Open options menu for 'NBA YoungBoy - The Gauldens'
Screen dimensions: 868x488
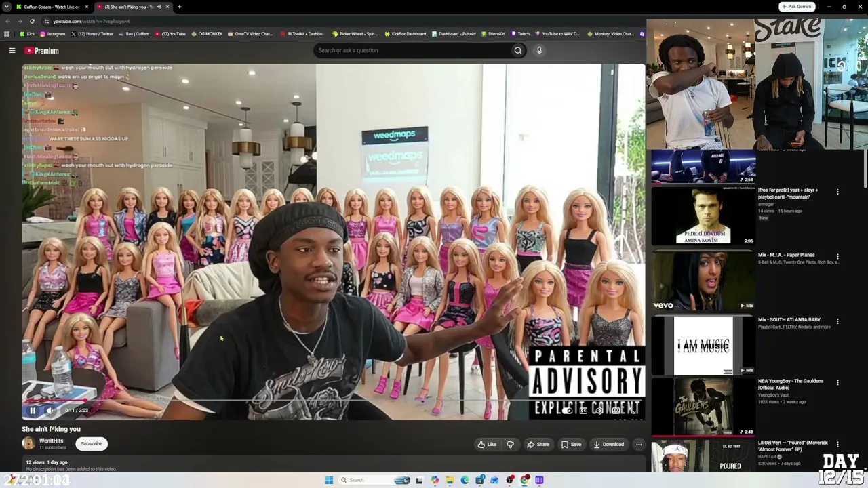point(837,383)
